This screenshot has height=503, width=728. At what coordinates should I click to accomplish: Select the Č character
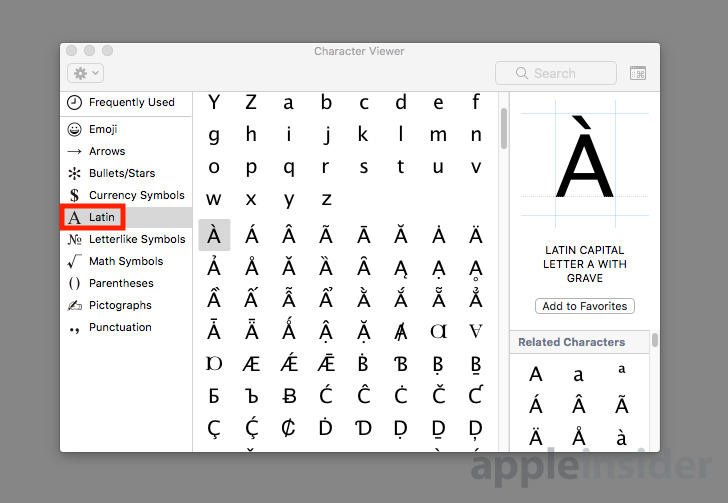(x=439, y=394)
